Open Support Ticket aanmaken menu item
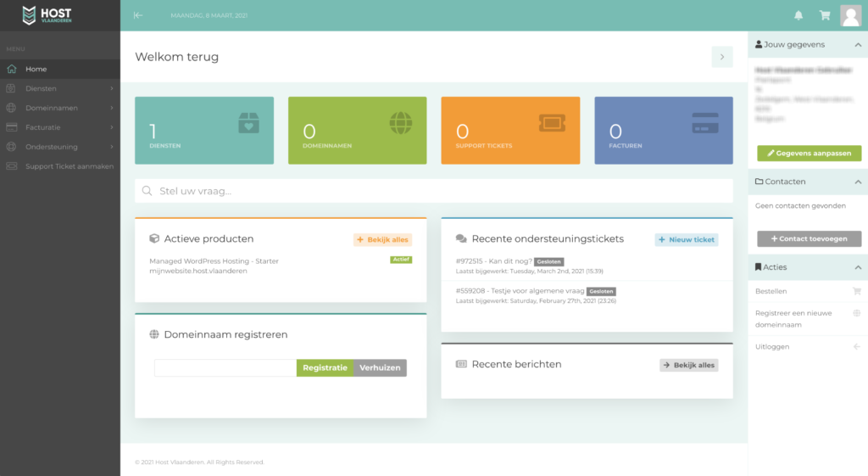Viewport: 868px width, 476px height. point(69,166)
